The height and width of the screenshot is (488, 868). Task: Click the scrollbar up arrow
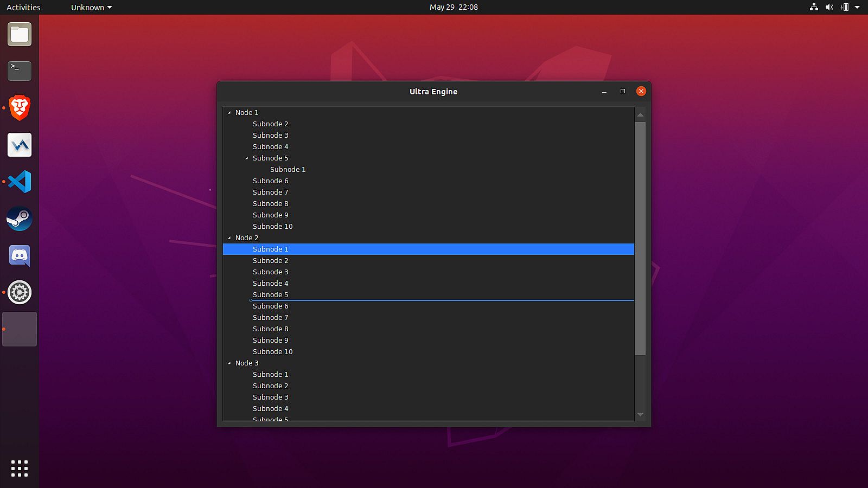pos(640,115)
